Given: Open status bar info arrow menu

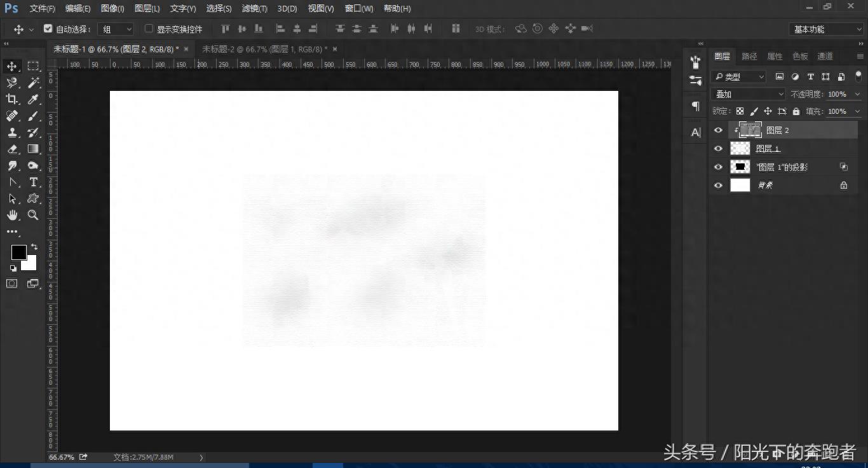Looking at the screenshot, I should click(201, 457).
